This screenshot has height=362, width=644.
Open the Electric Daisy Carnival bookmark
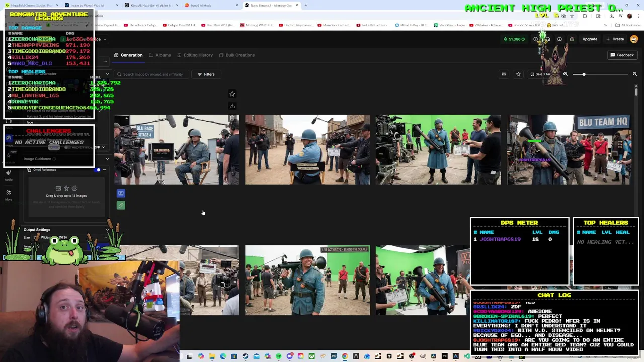[x=297, y=25]
